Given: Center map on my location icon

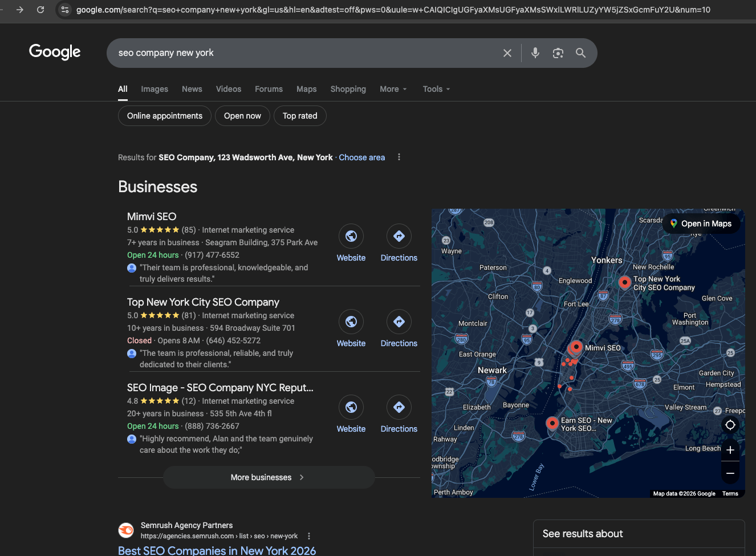Looking at the screenshot, I should tap(730, 425).
